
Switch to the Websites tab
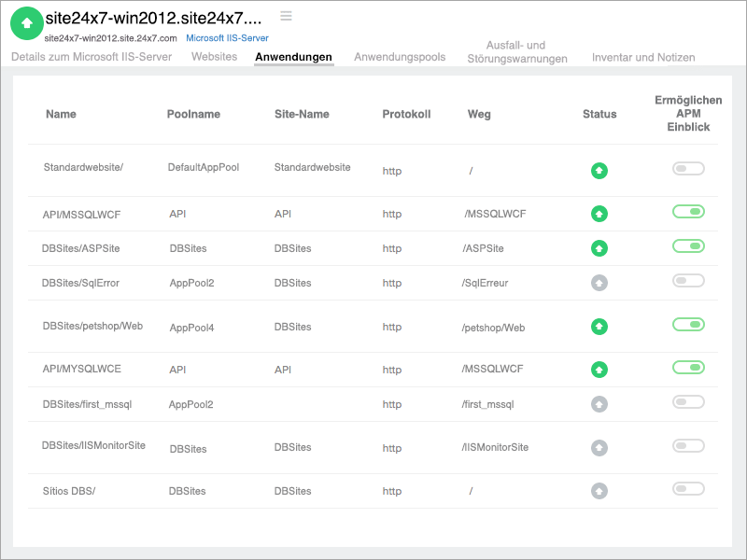coord(214,57)
